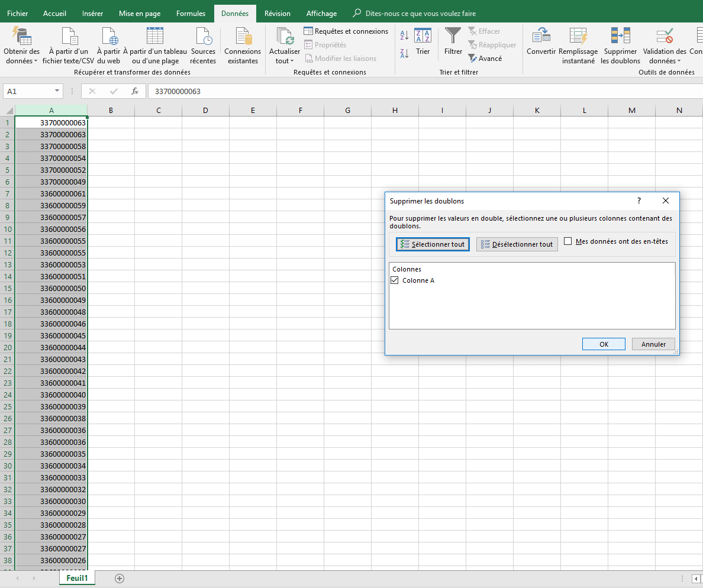Screen dimensions: 703x588
Task: Open Affichage tab
Action: pyautogui.click(x=321, y=14)
